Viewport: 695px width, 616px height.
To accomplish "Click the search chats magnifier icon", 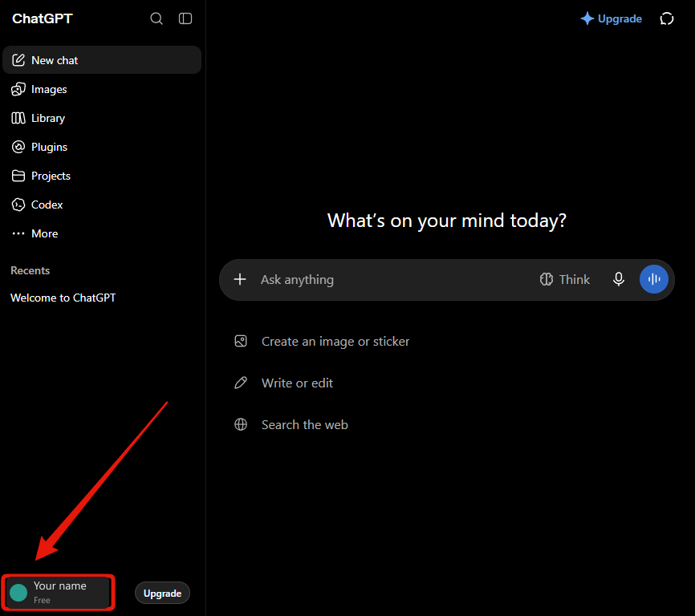I will coord(156,18).
